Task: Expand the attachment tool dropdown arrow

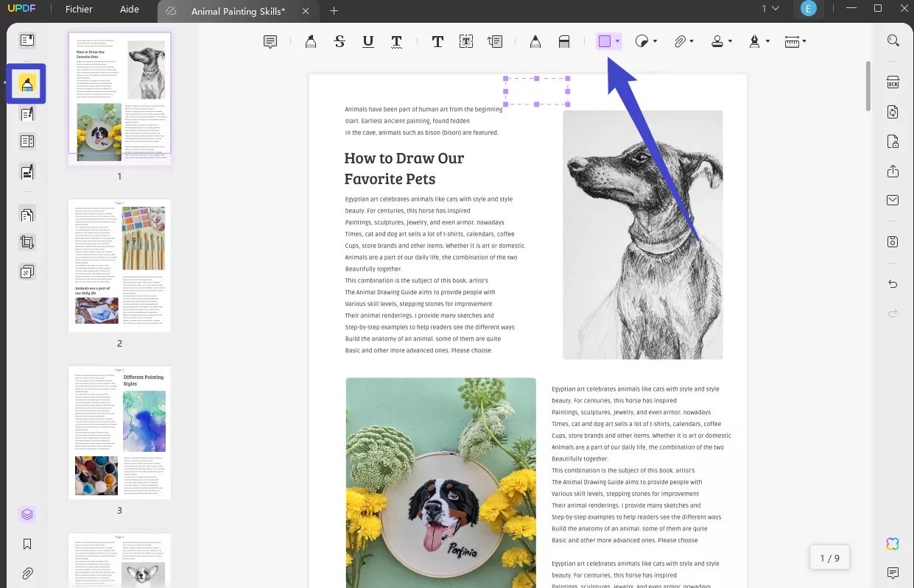Action: pos(693,42)
